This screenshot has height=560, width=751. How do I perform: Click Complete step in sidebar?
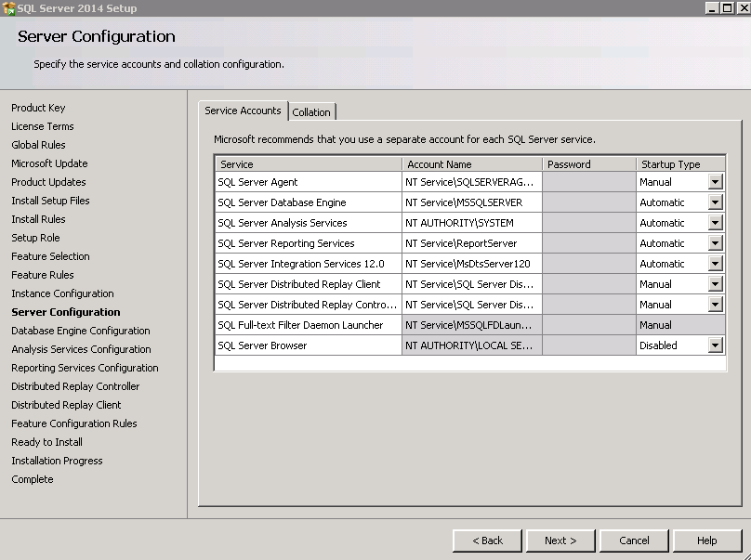click(33, 479)
